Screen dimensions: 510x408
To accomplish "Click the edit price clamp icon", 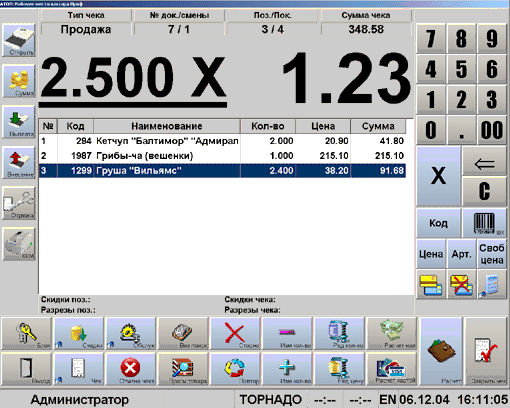I will point(339,369).
